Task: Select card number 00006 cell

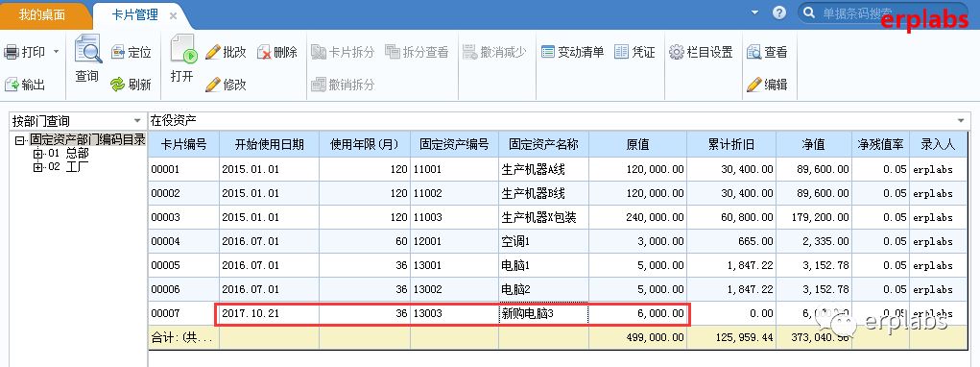Action: [x=183, y=289]
